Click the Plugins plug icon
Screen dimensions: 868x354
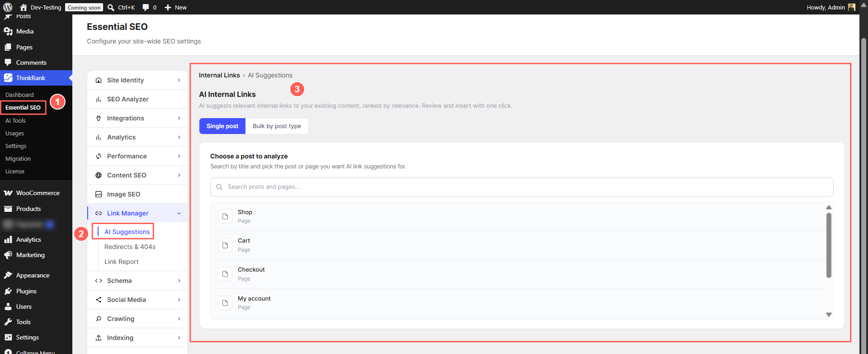coord(8,291)
